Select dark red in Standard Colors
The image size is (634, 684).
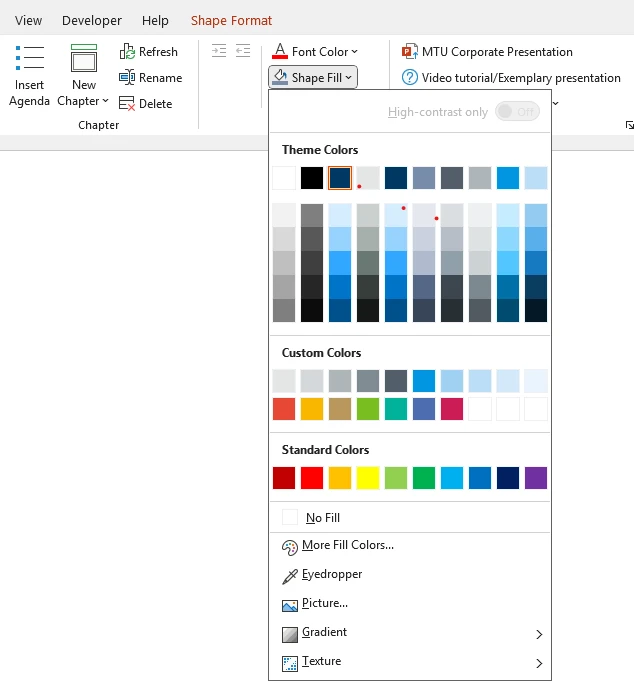pyautogui.click(x=284, y=478)
